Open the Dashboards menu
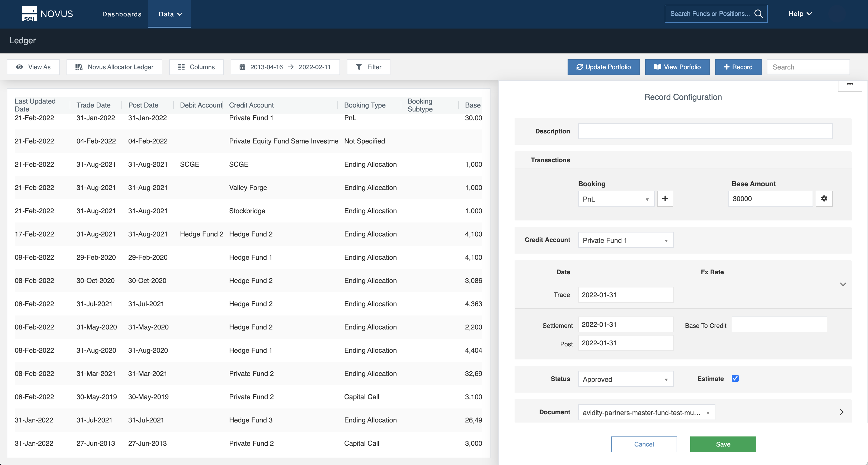The image size is (868, 465). coord(122,14)
